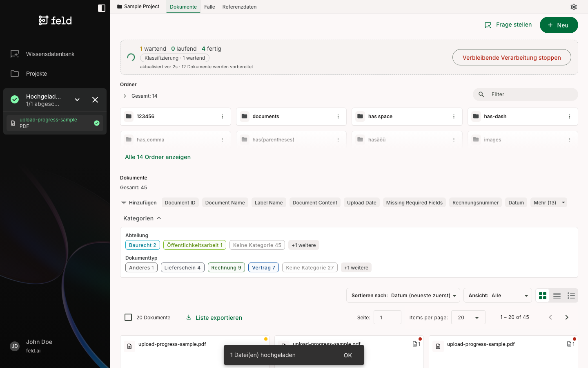Show +1 weitere under Dokumenttyp
The height and width of the screenshot is (368, 588).
click(356, 268)
